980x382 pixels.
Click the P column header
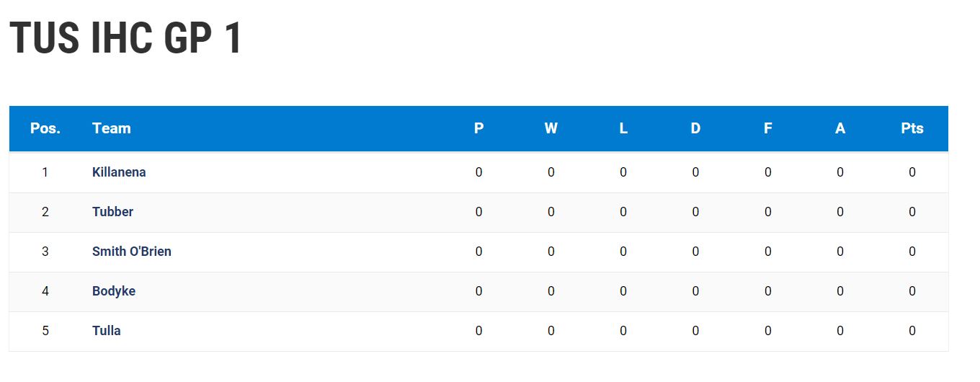coord(478,128)
